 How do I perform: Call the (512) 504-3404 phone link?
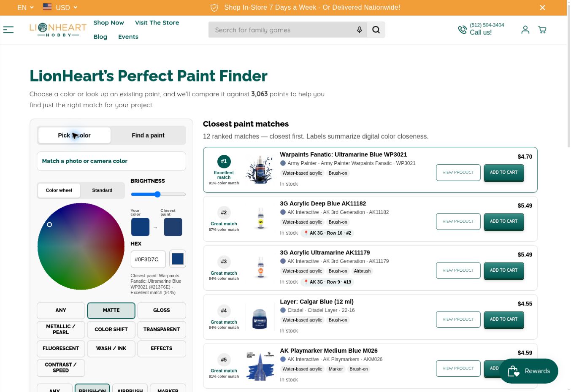coord(487,25)
